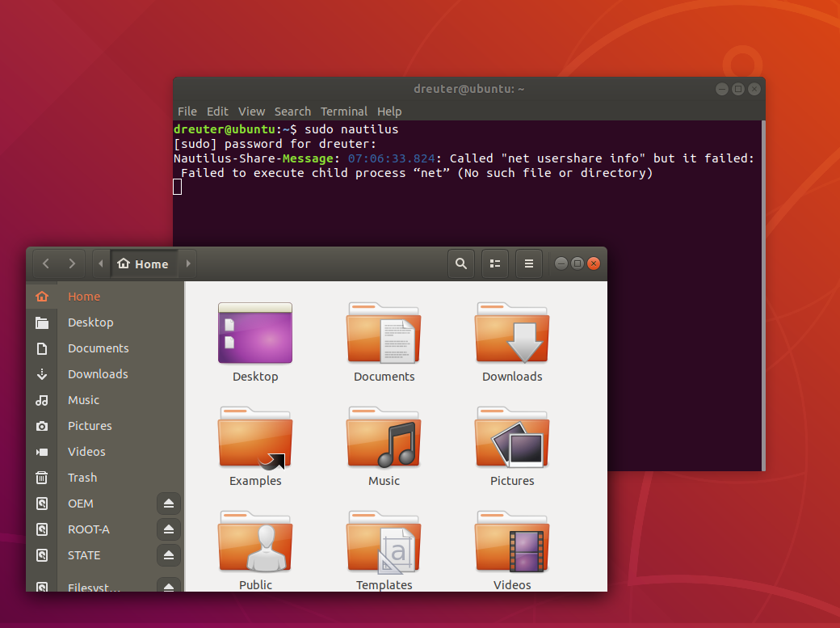Go forward with the right arrow button

72,263
